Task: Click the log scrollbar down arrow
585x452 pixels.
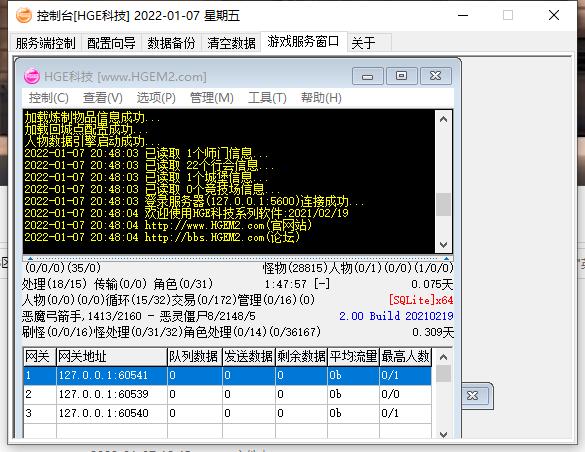Action: tap(444, 245)
